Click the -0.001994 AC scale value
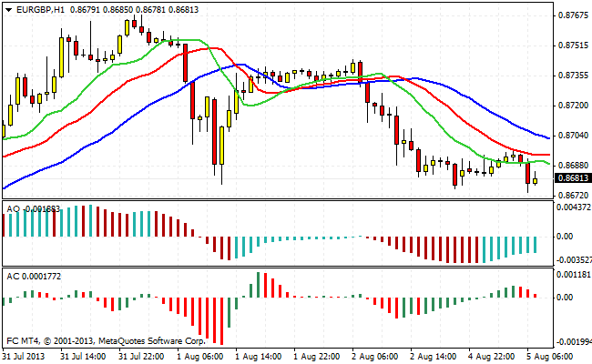This screenshot has width=592, height=364. pyautogui.click(x=574, y=342)
